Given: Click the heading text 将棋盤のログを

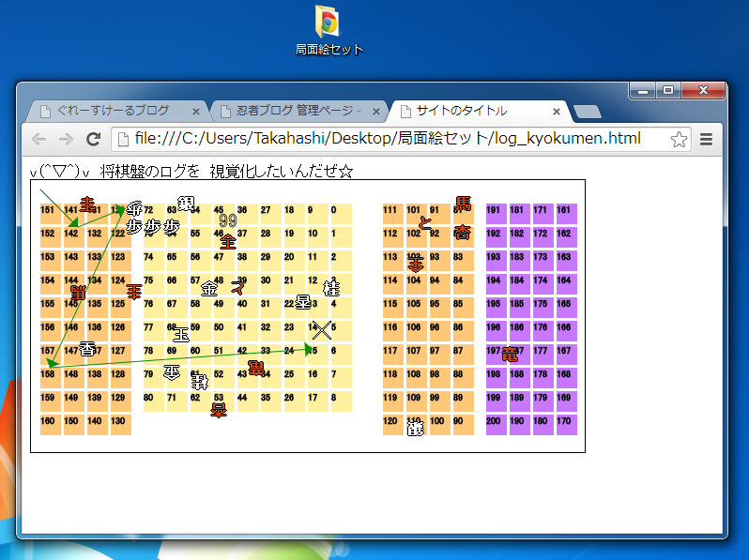Looking at the screenshot, I should click(x=149, y=171).
